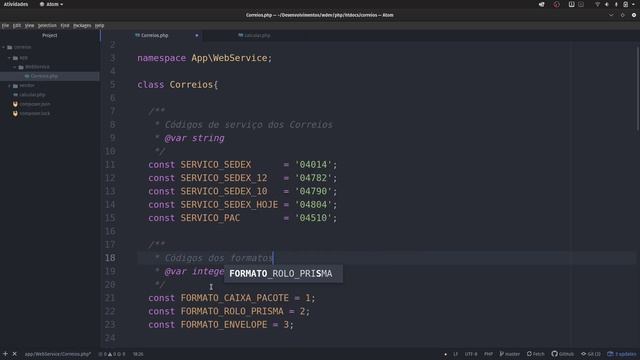Click the '04510' value for SERVICO_PAC
This screenshot has width=640, height=360.
[x=313, y=218]
